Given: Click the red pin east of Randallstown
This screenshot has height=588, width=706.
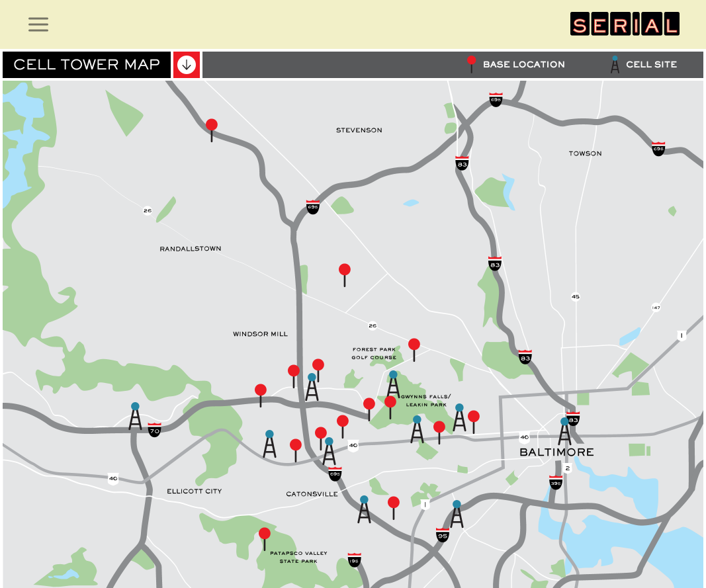Looking at the screenshot, I should coord(345,271).
